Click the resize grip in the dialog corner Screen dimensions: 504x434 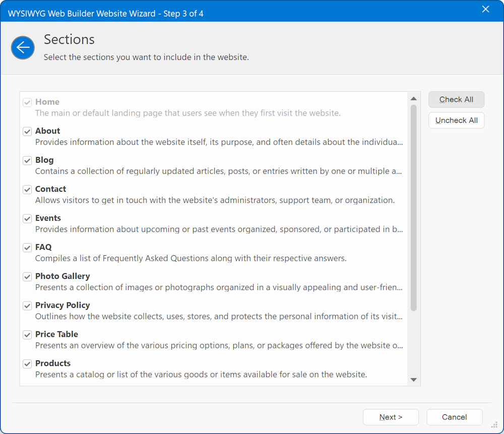click(x=494, y=425)
